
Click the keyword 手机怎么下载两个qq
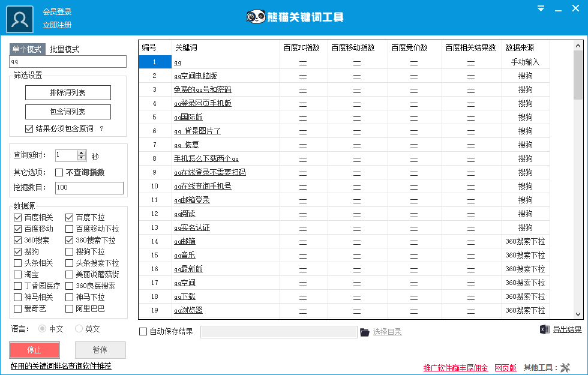pyautogui.click(x=206, y=158)
